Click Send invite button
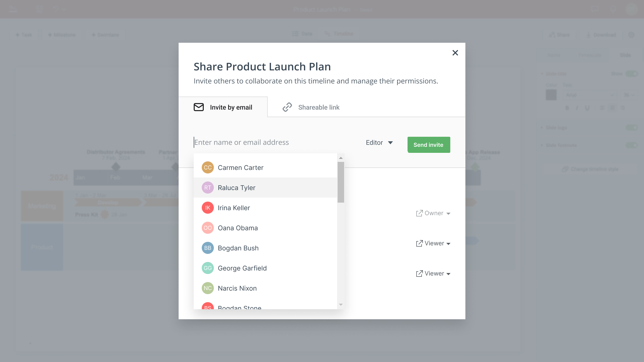 (428, 145)
